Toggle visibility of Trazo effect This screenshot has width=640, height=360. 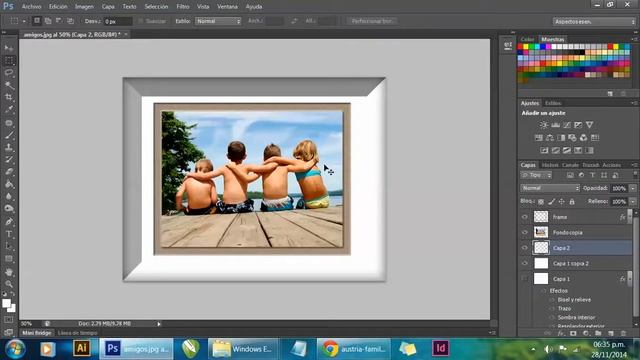[552, 309]
